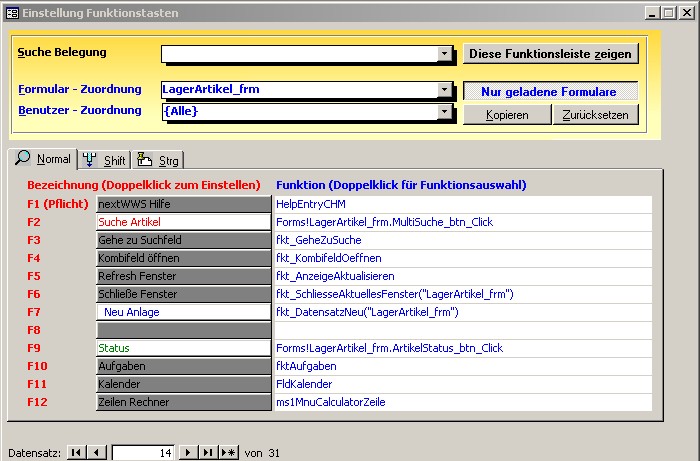Viewport: 700px width, 461px height.
Task: Advance to the next record arrow
Action: click(x=187, y=453)
